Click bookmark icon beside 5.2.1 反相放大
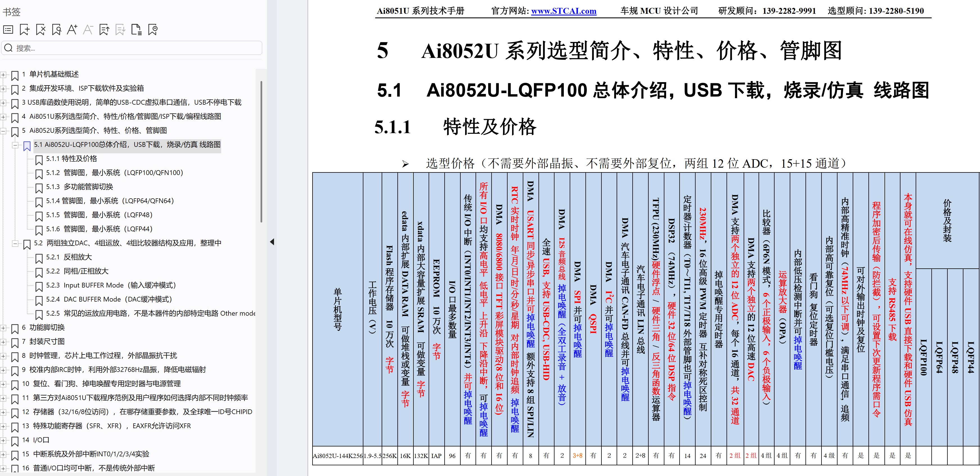This screenshot has width=980, height=476. 39,259
